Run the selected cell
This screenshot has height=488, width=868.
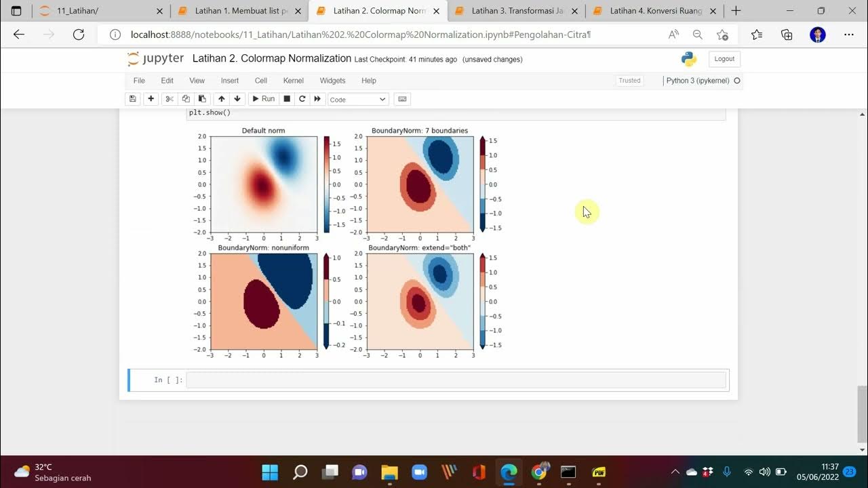pos(263,99)
